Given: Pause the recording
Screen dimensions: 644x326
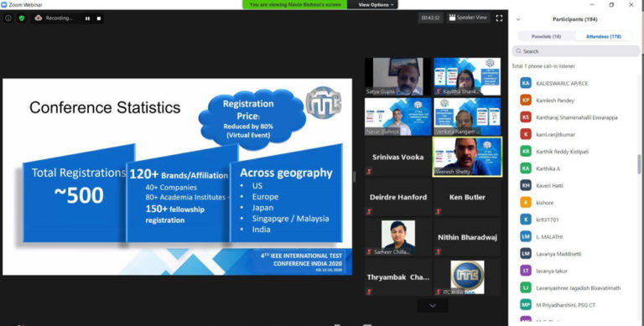Looking at the screenshot, I should coord(87,18).
